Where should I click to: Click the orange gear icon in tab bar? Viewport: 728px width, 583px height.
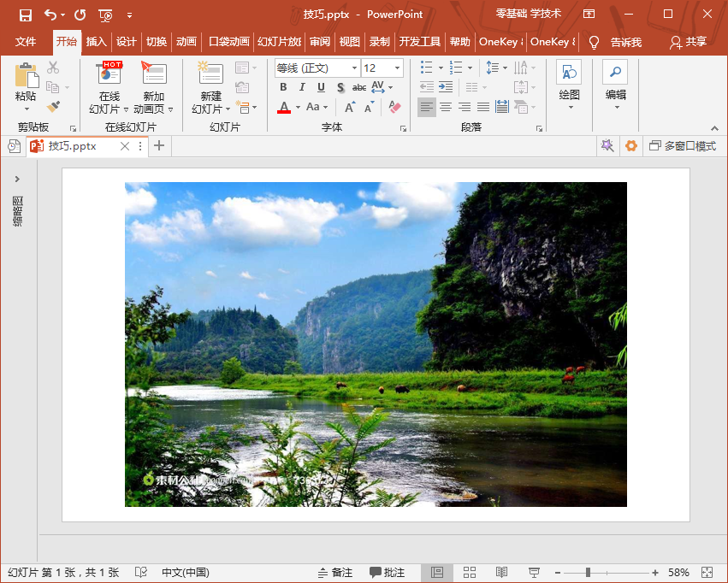(631, 146)
